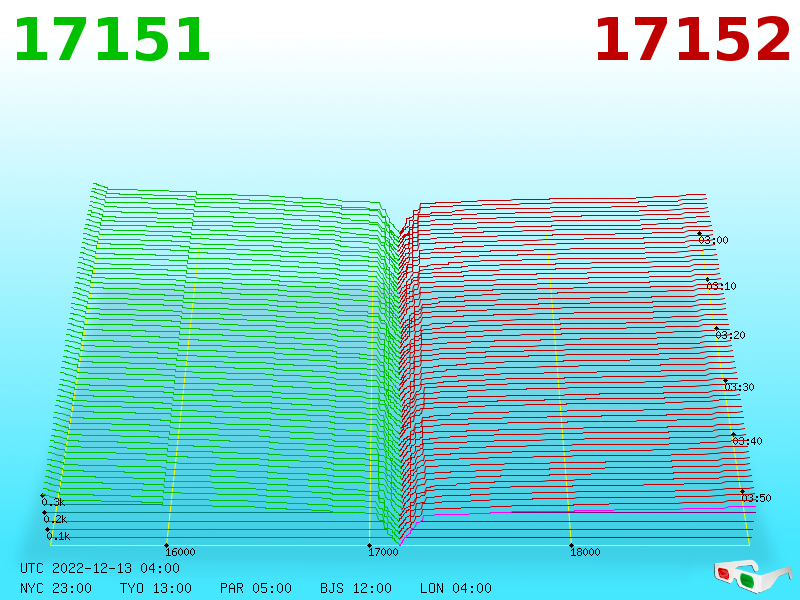Viewport: 800px width, 600px height.
Task: Click the PAR 05:00 time
Action: pyautogui.click(x=256, y=588)
